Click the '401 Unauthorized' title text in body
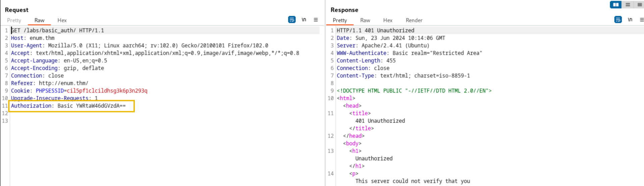 [x=380, y=121]
